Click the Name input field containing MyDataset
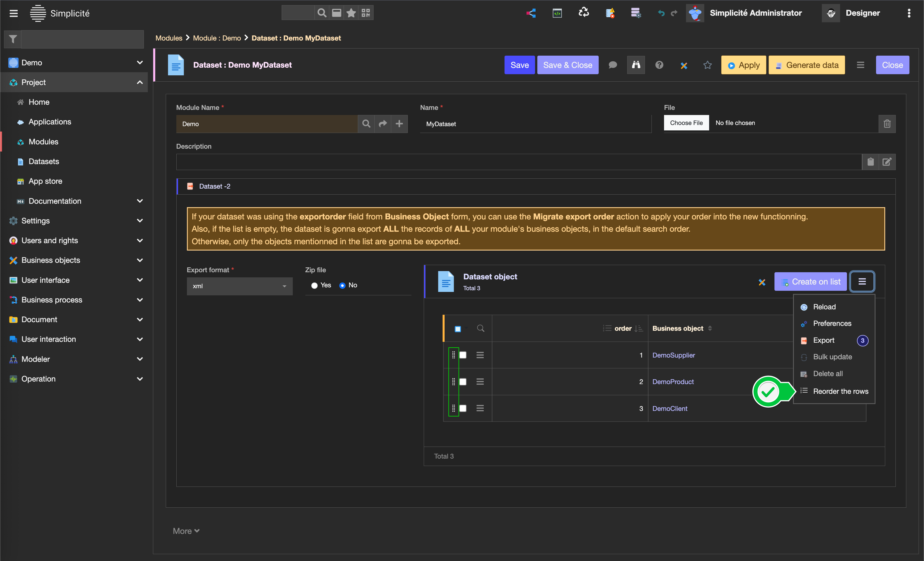 [535, 124]
